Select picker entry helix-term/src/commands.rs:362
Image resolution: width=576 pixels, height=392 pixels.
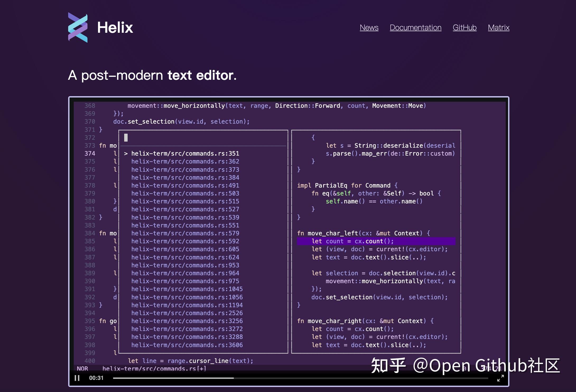pos(185,161)
